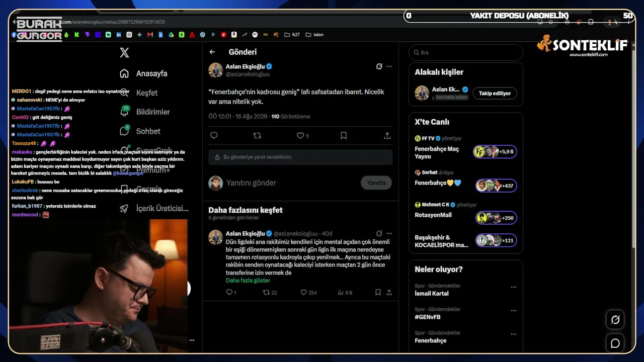Open İçerik Üreticisi sidebar item
Viewport: 644px width, 362px height.
[x=154, y=208]
